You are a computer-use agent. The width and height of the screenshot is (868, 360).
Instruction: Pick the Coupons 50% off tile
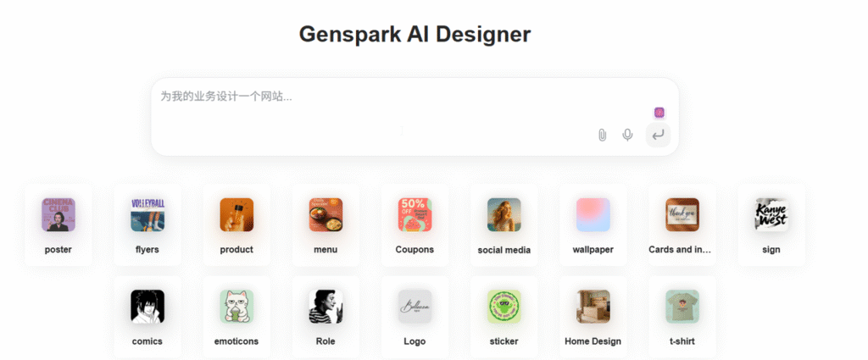pyautogui.click(x=415, y=225)
